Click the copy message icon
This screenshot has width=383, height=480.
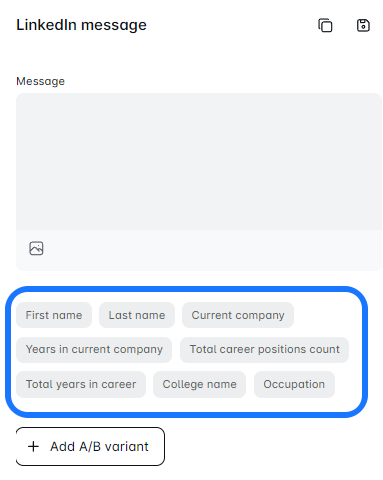(x=325, y=25)
